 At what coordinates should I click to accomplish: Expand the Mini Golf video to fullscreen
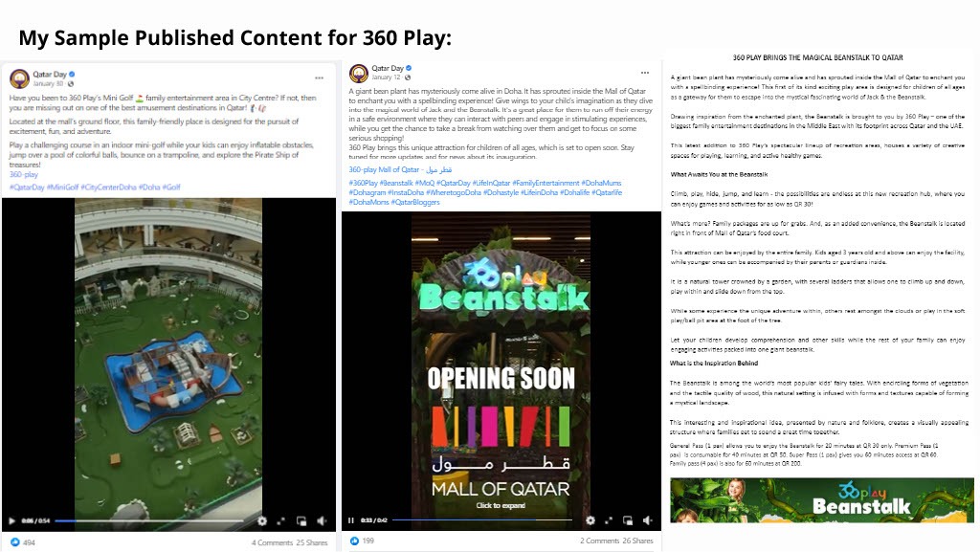[x=281, y=520]
